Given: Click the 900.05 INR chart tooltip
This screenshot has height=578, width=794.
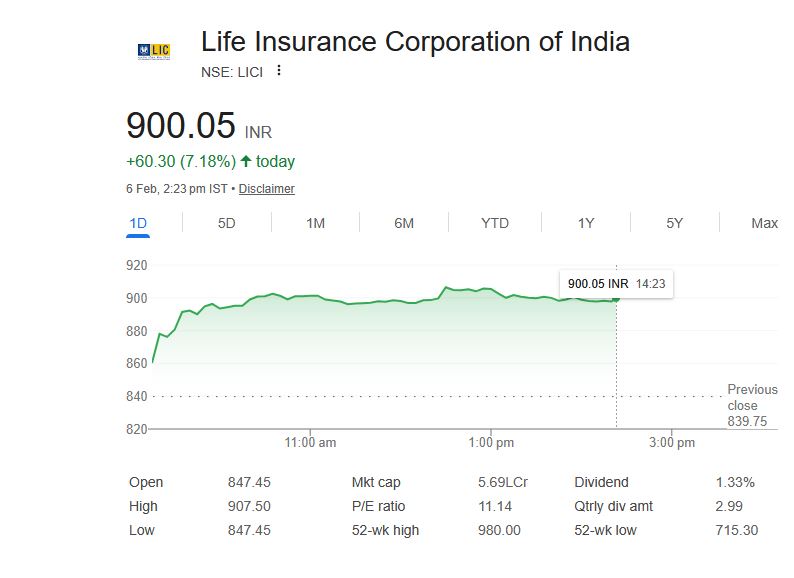Looking at the screenshot, I should point(615,283).
